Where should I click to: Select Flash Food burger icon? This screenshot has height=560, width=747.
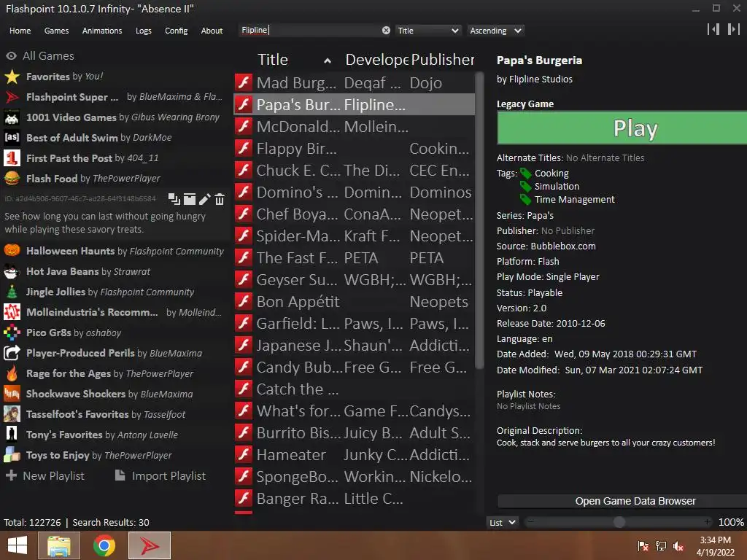pos(12,179)
